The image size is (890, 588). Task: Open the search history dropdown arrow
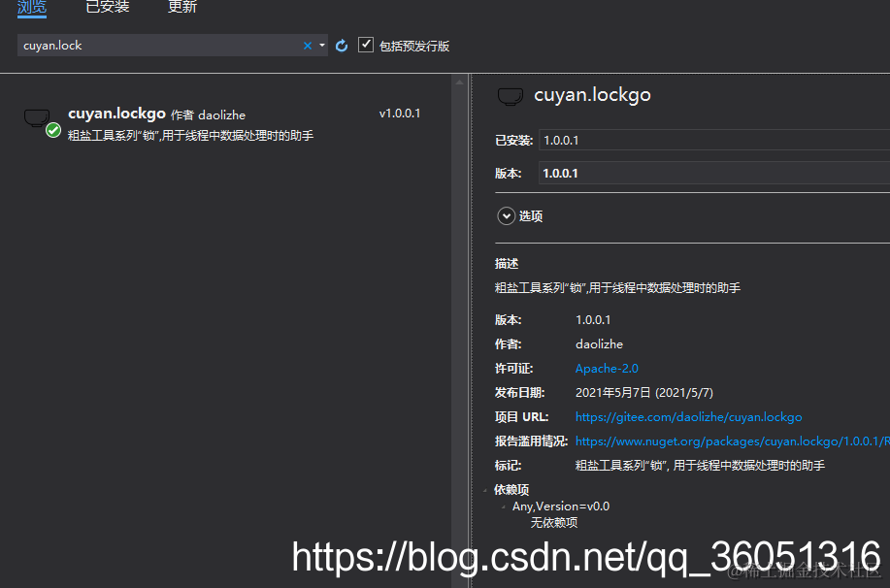(322, 45)
